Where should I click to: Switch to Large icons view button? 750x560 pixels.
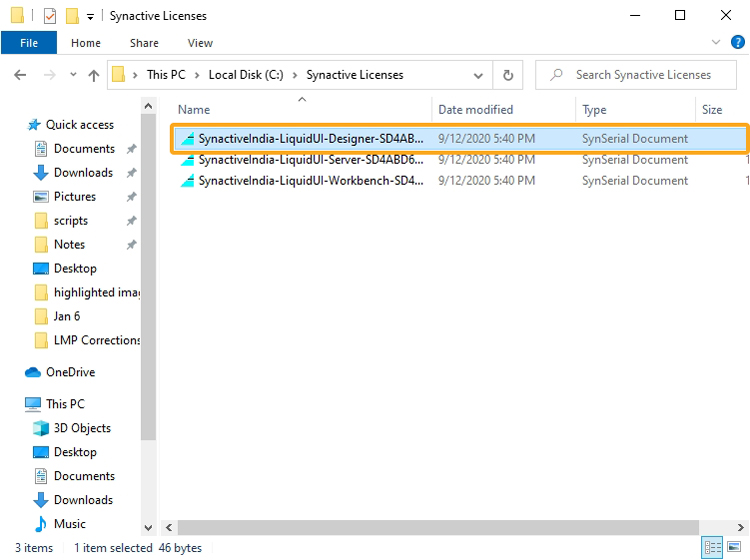736,547
